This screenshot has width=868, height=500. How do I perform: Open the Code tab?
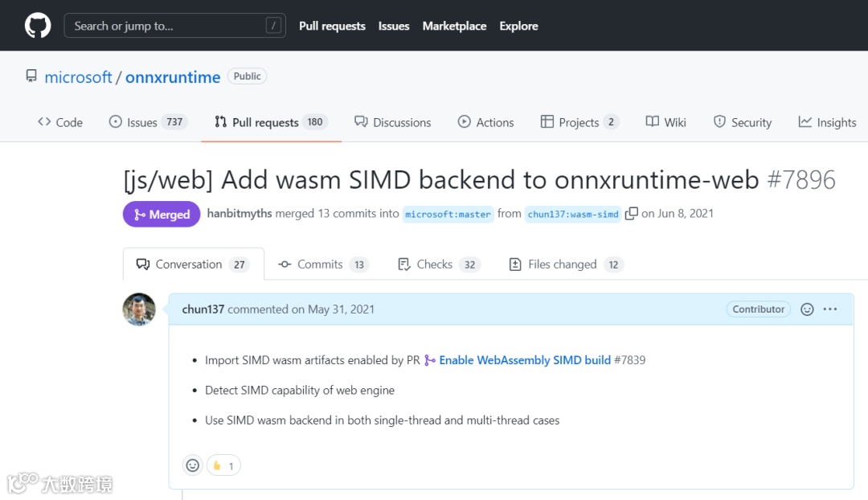click(60, 122)
